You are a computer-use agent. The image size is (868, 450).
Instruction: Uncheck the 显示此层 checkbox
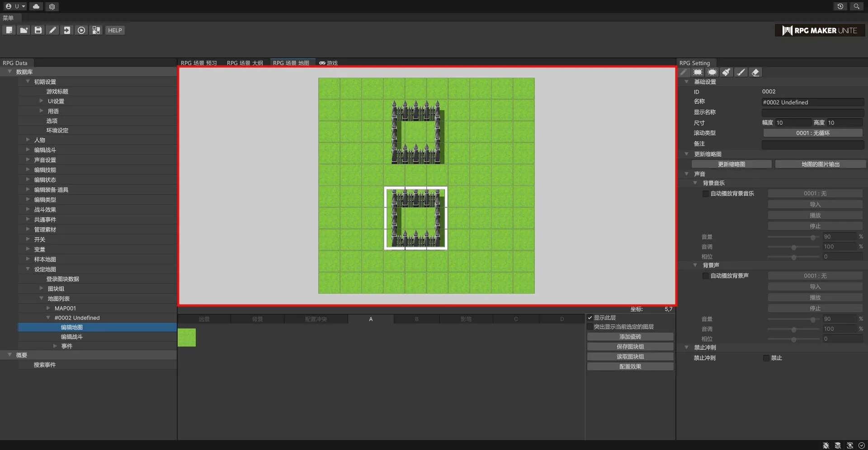(x=590, y=318)
